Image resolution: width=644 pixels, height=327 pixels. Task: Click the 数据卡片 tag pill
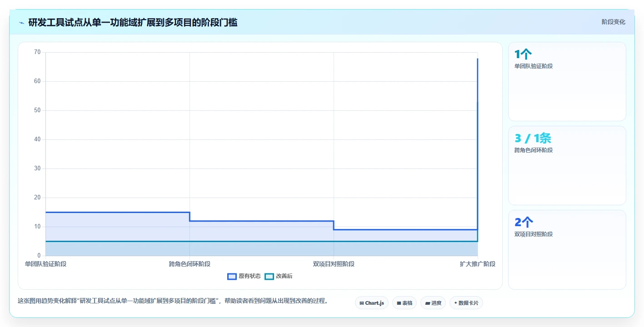466,303
